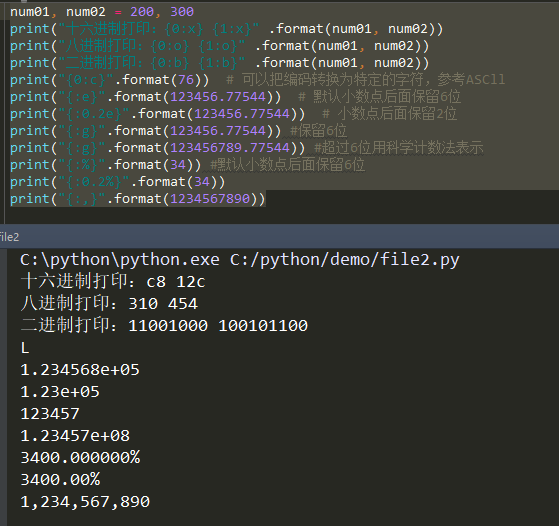Click output line '11001000 100101100'
The width and height of the screenshot is (559, 526).
(x=164, y=326)
